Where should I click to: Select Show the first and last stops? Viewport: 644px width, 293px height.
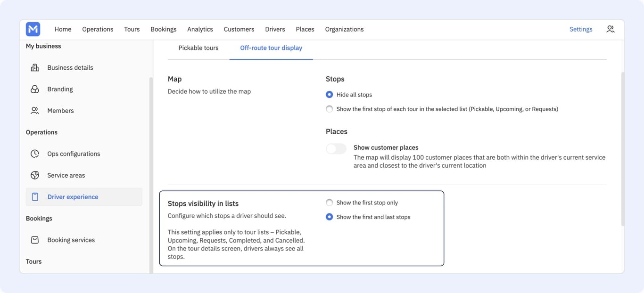pyautogui.click(x=330, y=217)
